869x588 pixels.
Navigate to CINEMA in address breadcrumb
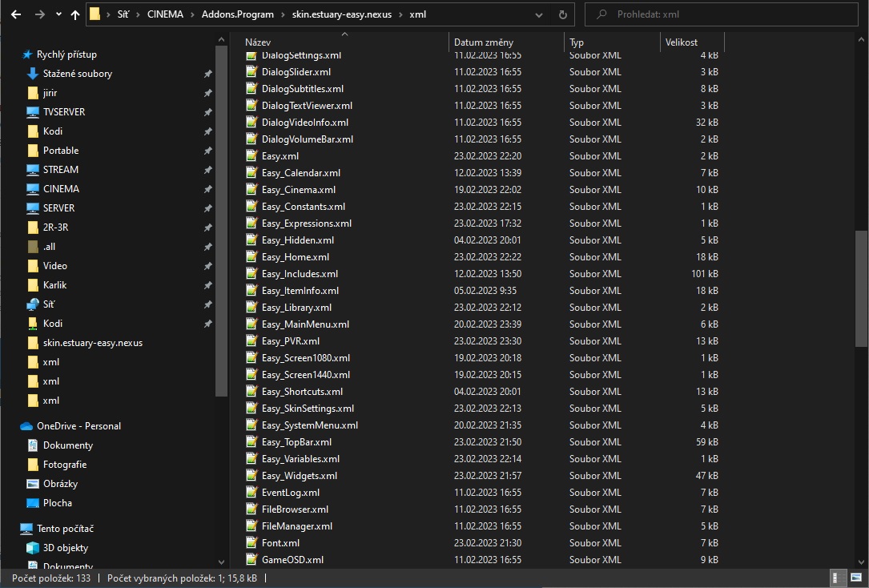[x=164, y=14]
